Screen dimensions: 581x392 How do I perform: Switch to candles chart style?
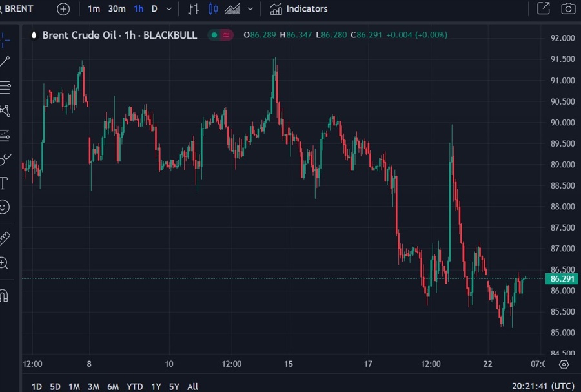tap(213, 9)
